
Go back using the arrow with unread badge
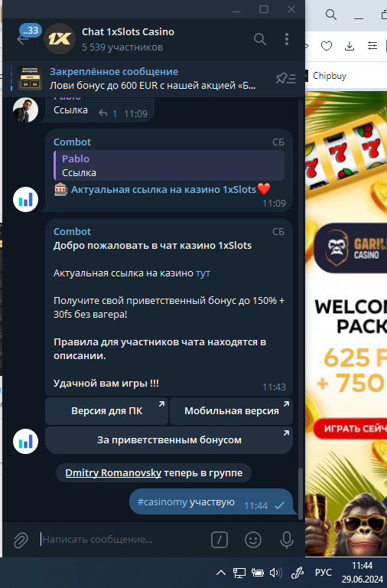pos(23,39)
